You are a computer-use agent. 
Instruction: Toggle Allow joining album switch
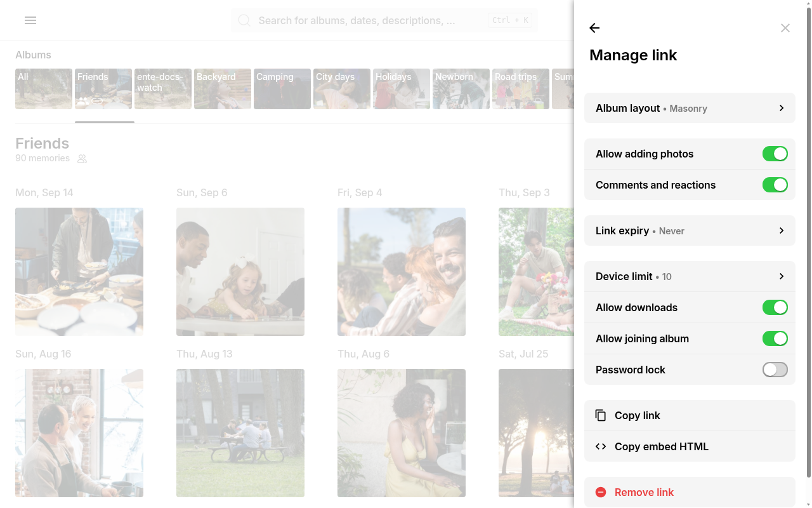775,338
